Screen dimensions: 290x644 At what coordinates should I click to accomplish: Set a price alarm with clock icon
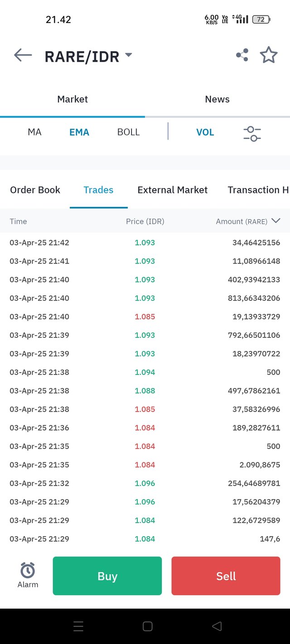[28, 575]
